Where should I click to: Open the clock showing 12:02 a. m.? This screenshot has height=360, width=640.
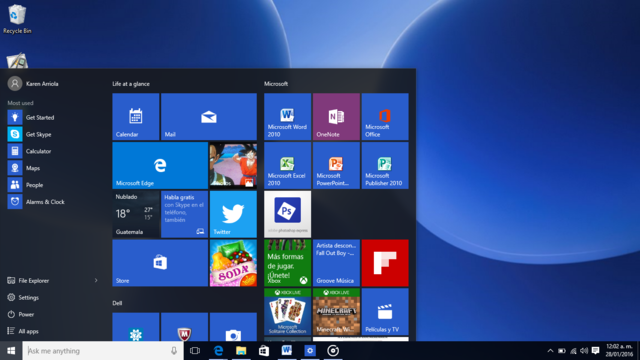point(619,351)
